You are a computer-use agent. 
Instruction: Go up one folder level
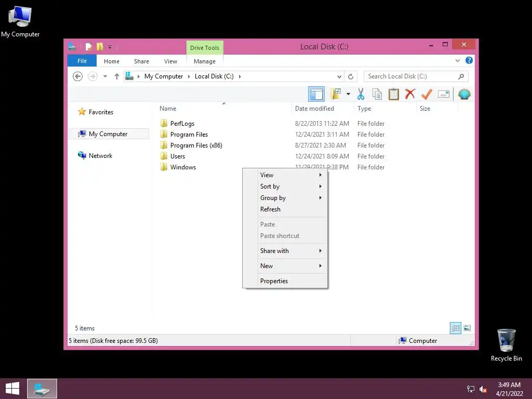pyautogui.click(x=117, y=76)
